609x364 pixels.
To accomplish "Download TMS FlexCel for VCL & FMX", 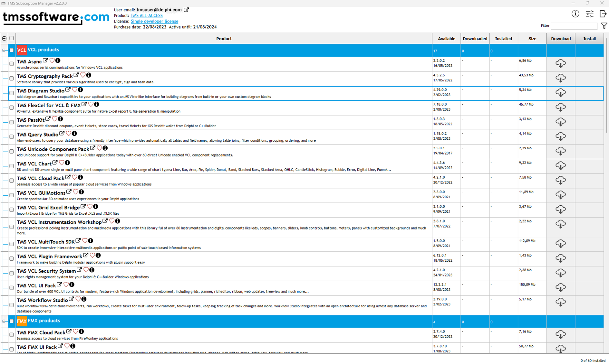I will point(561,107).
